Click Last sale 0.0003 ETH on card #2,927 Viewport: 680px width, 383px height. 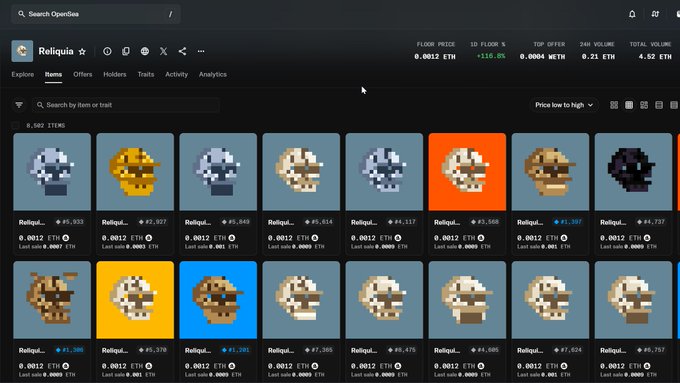(130, 246)
